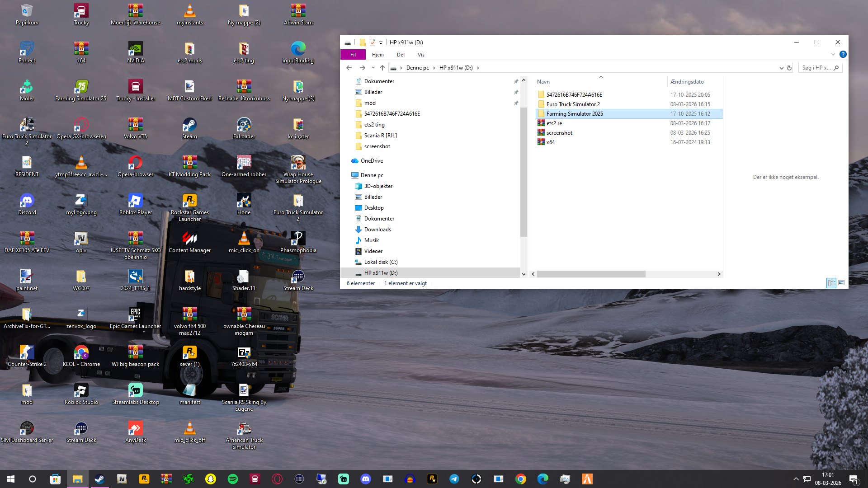Screen dimensions: 868x488
Task: Expand the address bar history dropdown
Action: tap(781, 68)
